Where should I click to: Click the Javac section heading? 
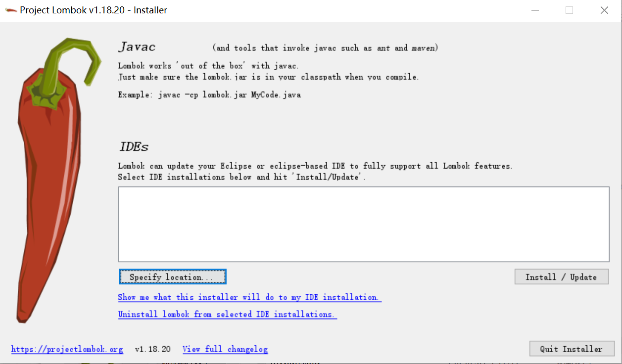[x=137, y=47]
